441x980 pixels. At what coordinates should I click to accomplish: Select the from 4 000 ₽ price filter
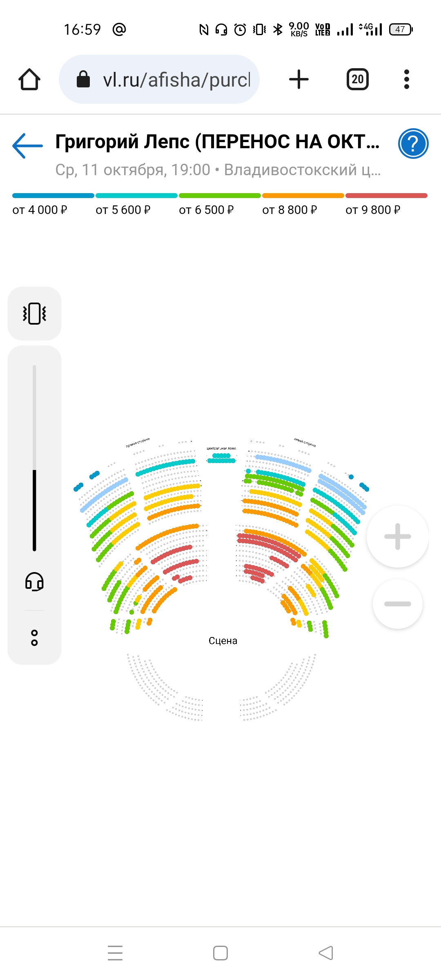53,205
